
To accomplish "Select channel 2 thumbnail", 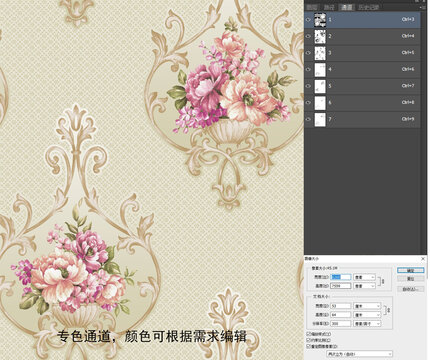I will tap(320, 36).
